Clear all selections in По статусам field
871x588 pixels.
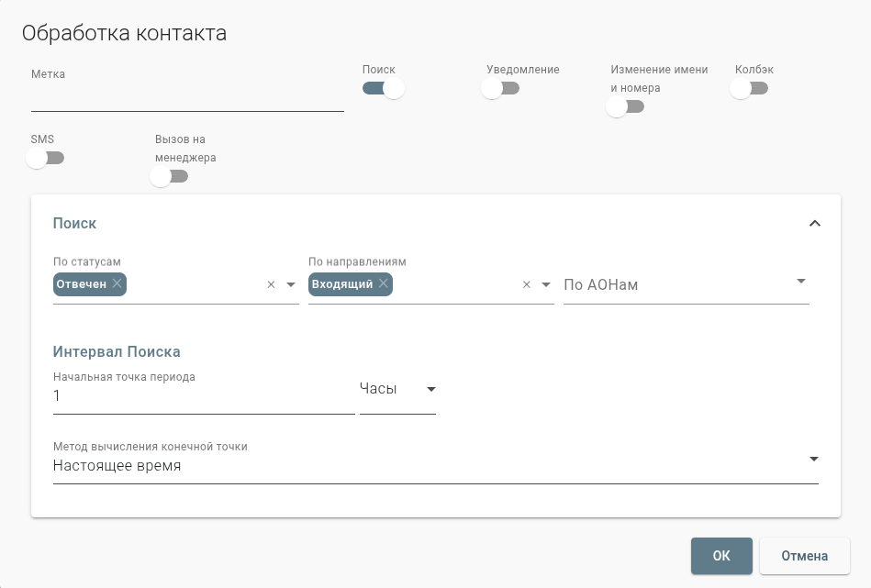point(271,284)
